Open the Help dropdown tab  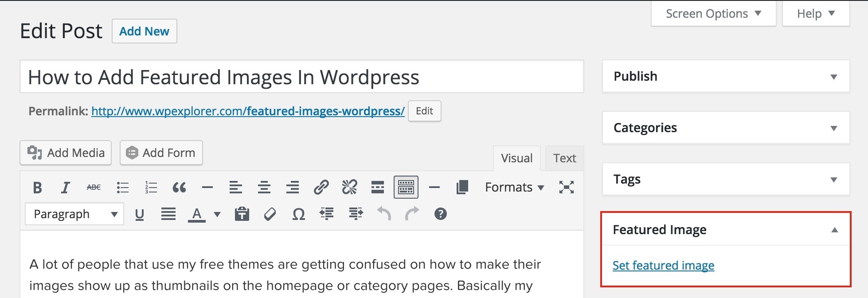coord(816,14)
